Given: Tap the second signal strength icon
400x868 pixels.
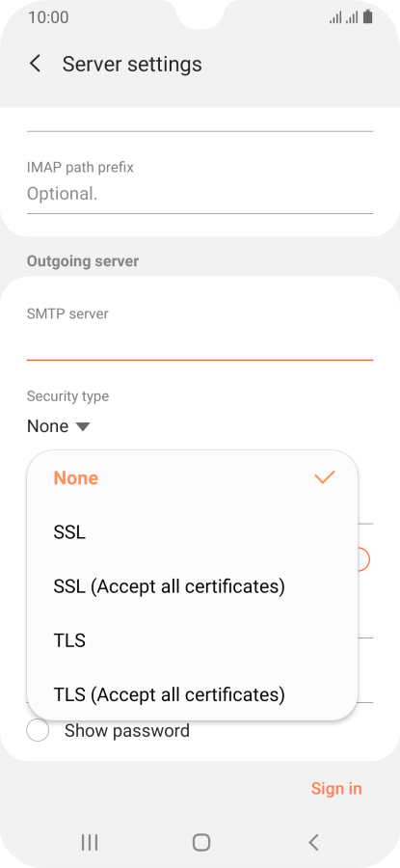Looking at the screenshot, I should point(352,17).
